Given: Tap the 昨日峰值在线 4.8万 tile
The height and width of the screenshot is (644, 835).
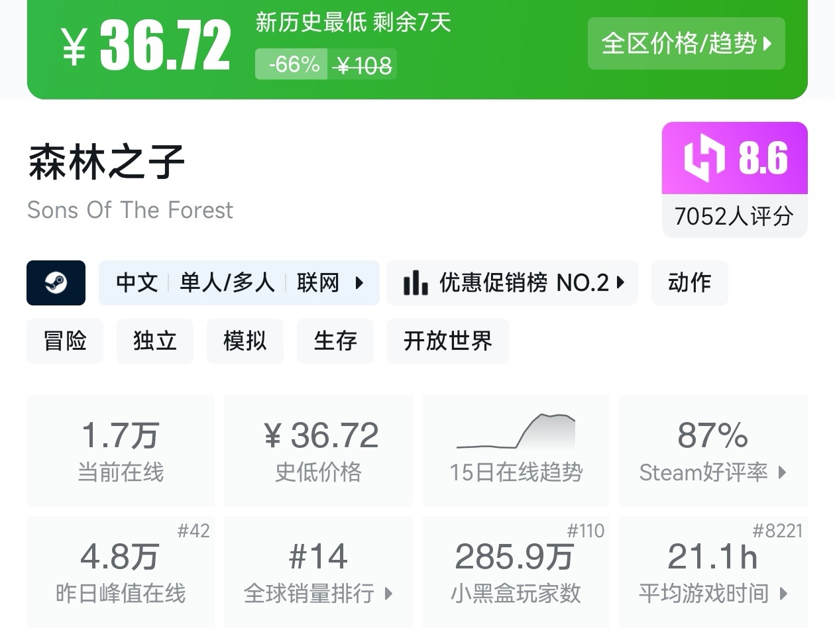Looking at the screenshot, I should tap(121, 572).
